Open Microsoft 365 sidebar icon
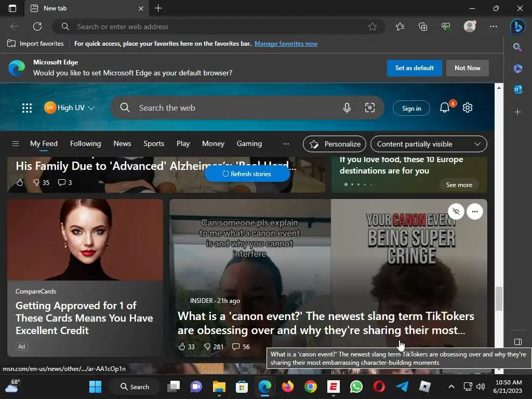The image size is (532, 399). pyautogui.click(x=518, y=68)
